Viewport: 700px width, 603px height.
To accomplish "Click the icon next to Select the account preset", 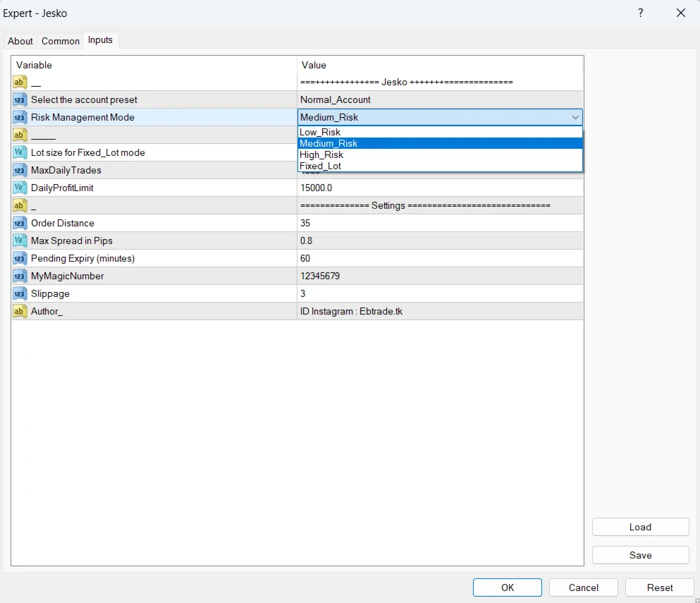I will tap(20, 99).
